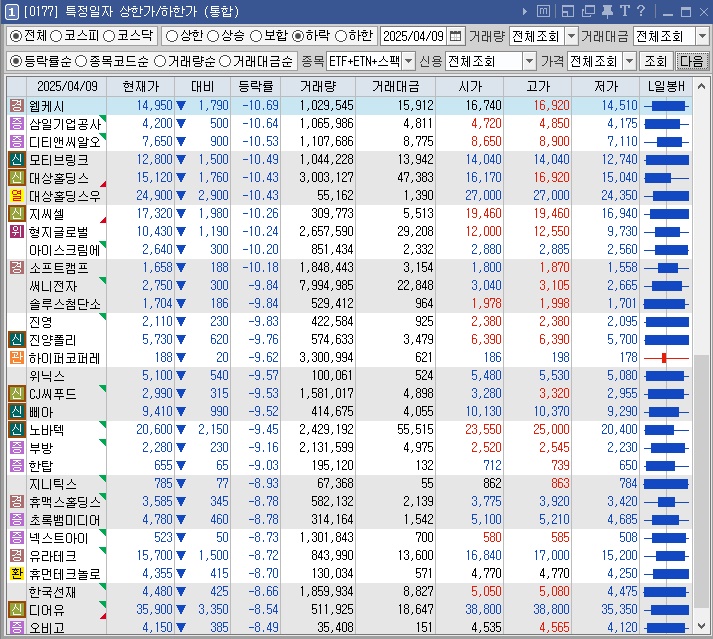Click the 'm' menu icon in title bar

click(x=543, y=11)
